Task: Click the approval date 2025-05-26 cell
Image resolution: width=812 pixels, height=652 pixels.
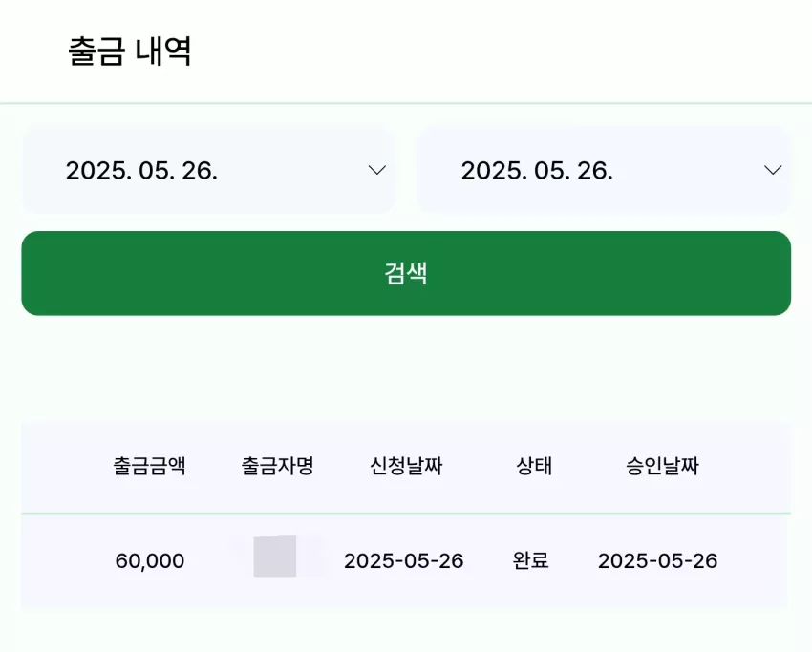Action: 657,561
